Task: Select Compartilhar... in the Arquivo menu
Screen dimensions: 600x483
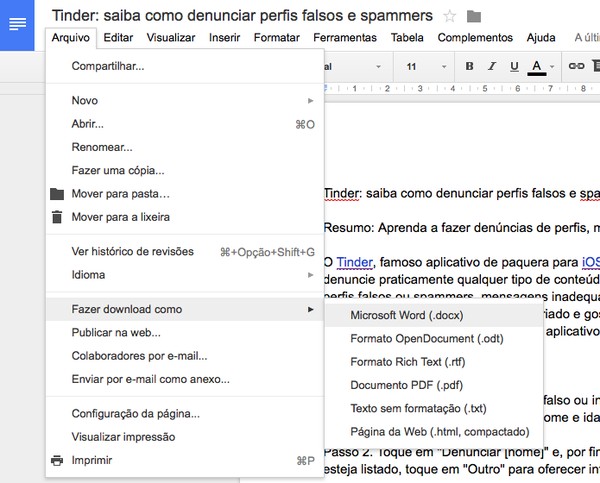Action: tap(108, 66)
